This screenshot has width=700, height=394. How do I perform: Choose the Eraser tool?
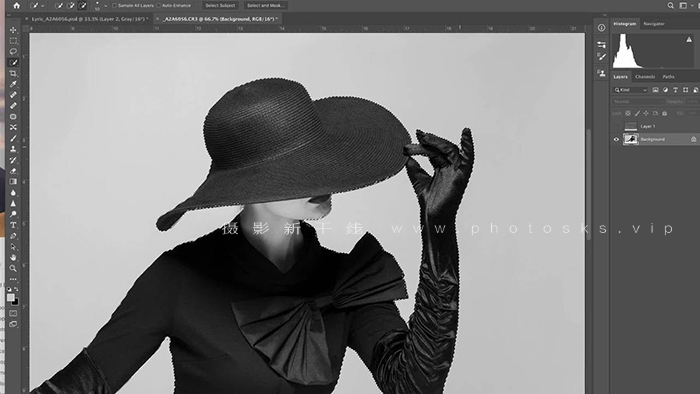pyautogui.click(x=13, y=171)
